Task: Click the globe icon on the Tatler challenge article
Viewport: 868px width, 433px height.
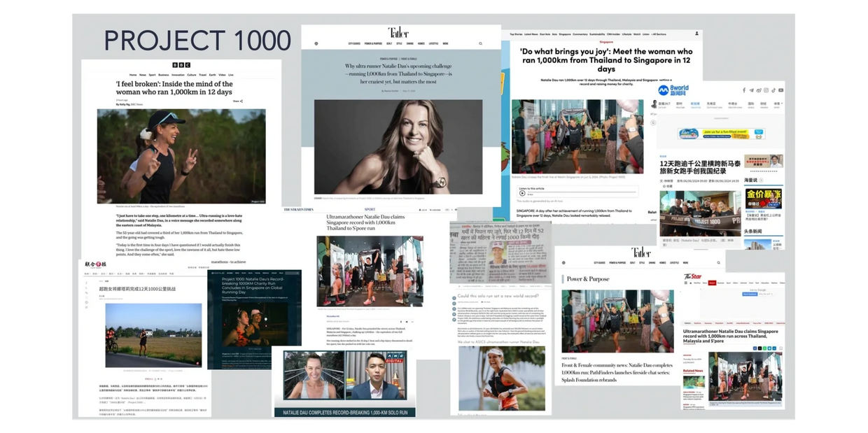Action: click(x=316, y=43)
